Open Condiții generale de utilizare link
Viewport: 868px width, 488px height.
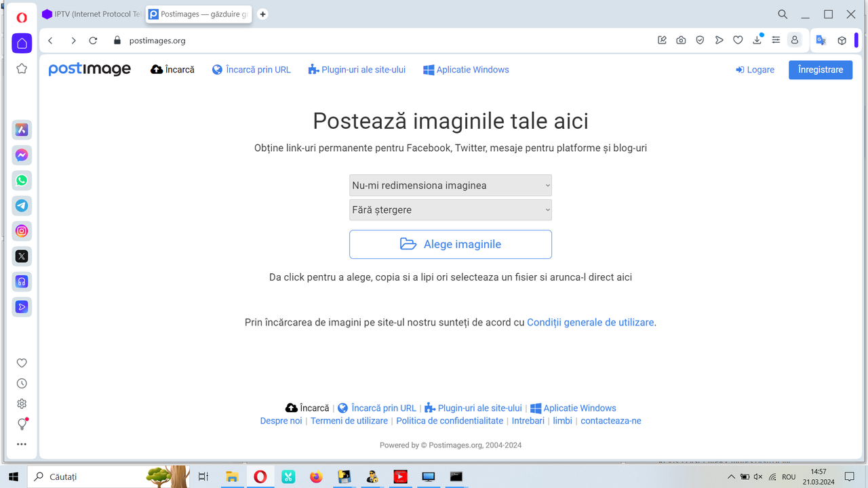pos(591,323)
